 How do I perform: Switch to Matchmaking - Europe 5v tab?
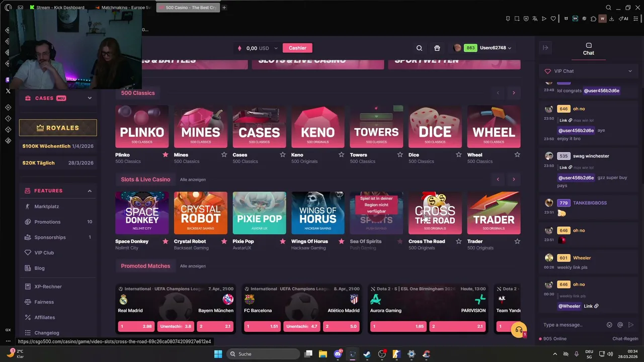click(123, 8)
